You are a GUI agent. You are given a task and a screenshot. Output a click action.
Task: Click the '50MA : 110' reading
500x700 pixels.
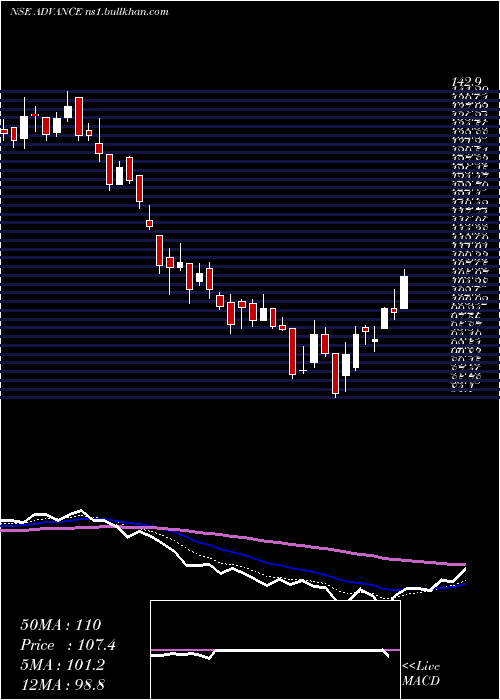pyautogui.click(x=61, y=625)
